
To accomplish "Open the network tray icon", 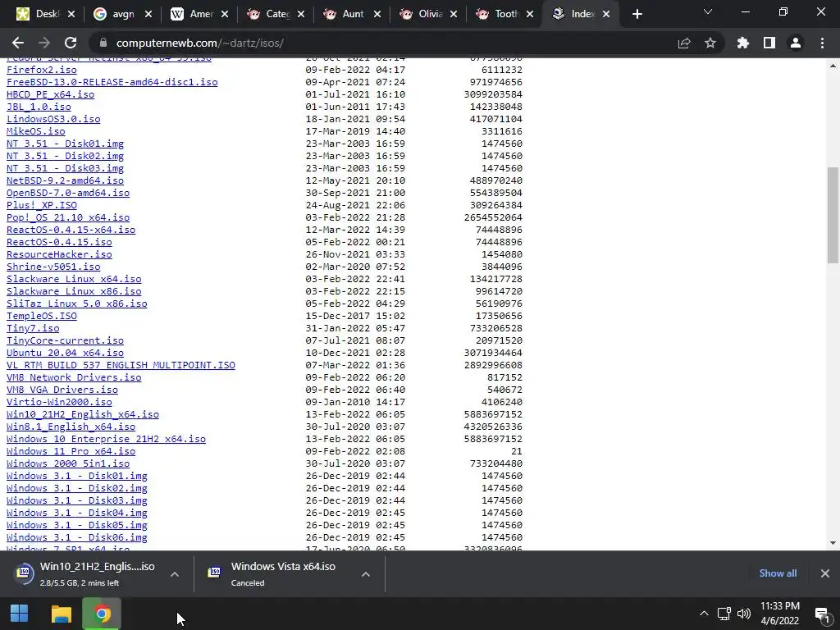I will point(724,614).
